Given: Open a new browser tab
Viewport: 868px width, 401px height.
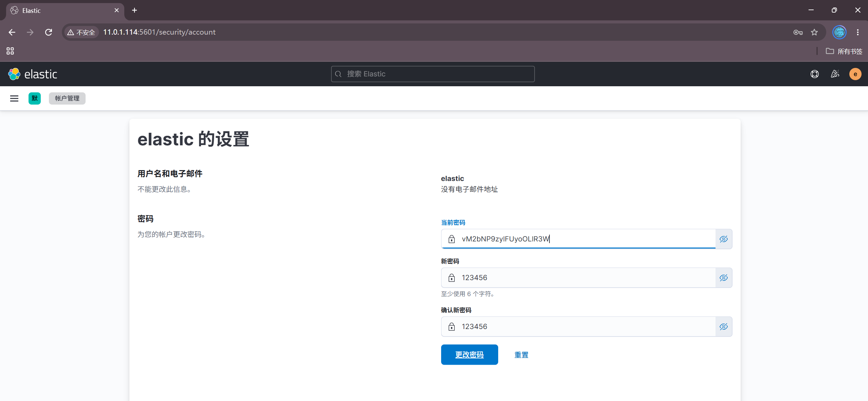Looking at the screenshot, I should coord(134,10).
